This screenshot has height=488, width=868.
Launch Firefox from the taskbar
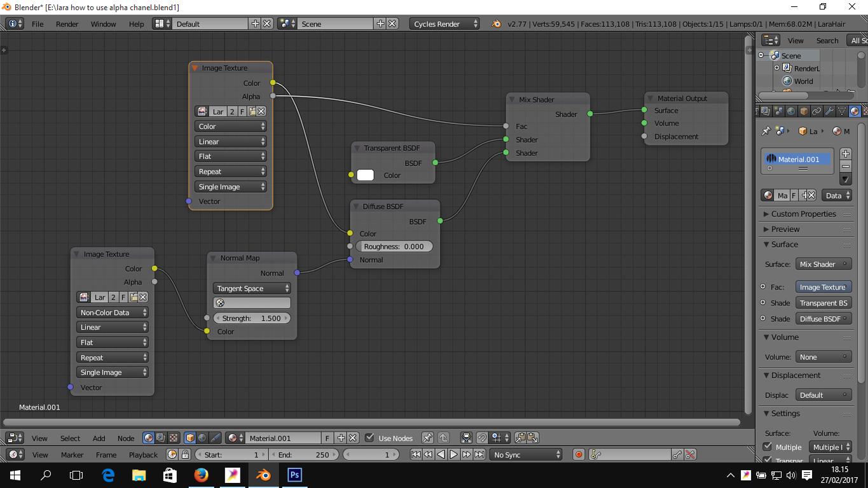(201, 475)
